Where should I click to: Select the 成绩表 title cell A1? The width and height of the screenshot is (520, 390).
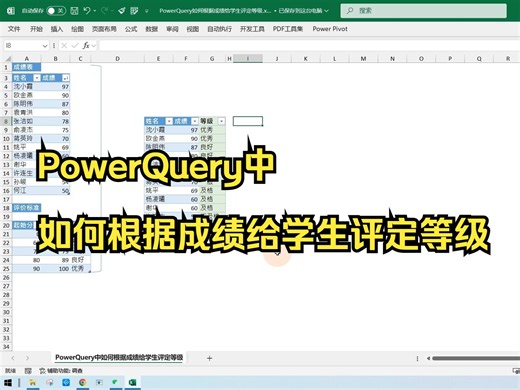26,67
